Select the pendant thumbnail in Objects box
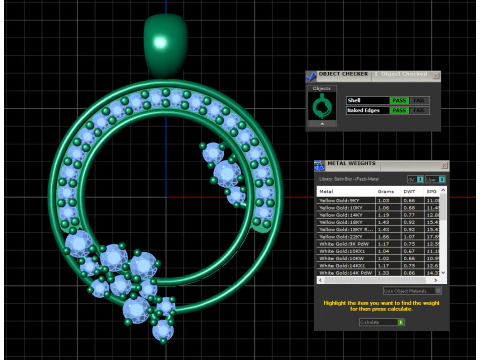This screenshot has height=360, width=480. [322, 106]
